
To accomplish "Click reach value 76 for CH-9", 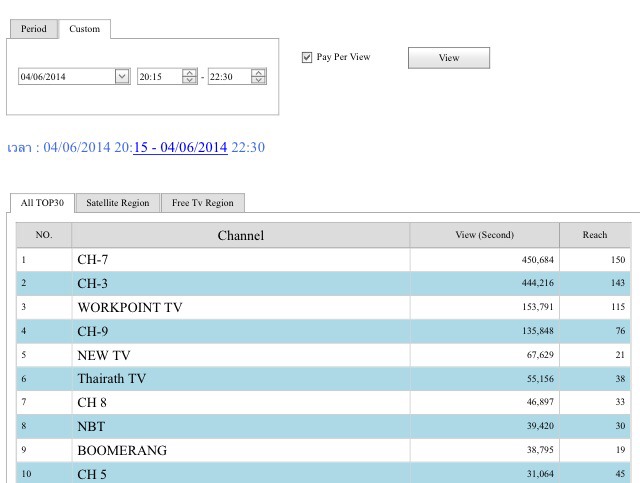I will [620, 331].
